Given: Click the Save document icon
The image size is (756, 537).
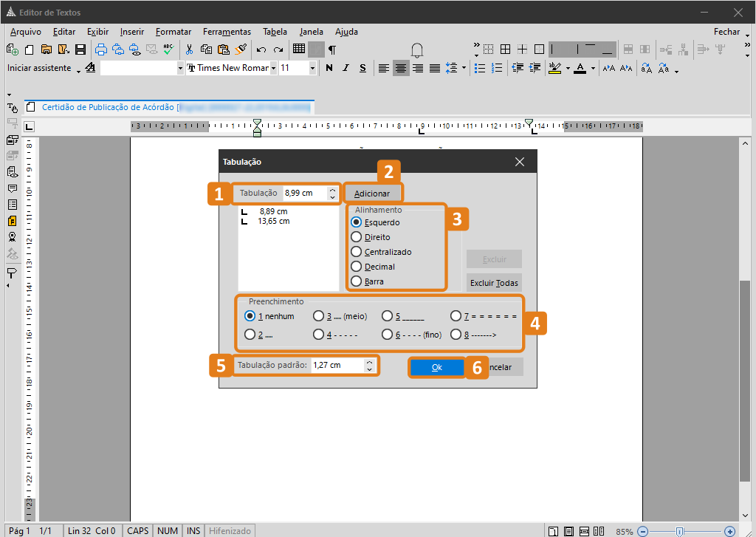Looking at the screenshot, I should coord(80,49).
